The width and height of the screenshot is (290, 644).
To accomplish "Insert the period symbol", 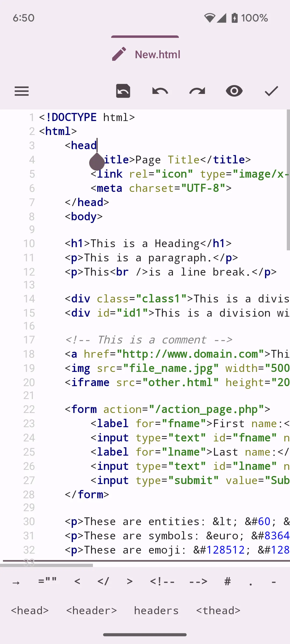I will (x=251, y=584).
